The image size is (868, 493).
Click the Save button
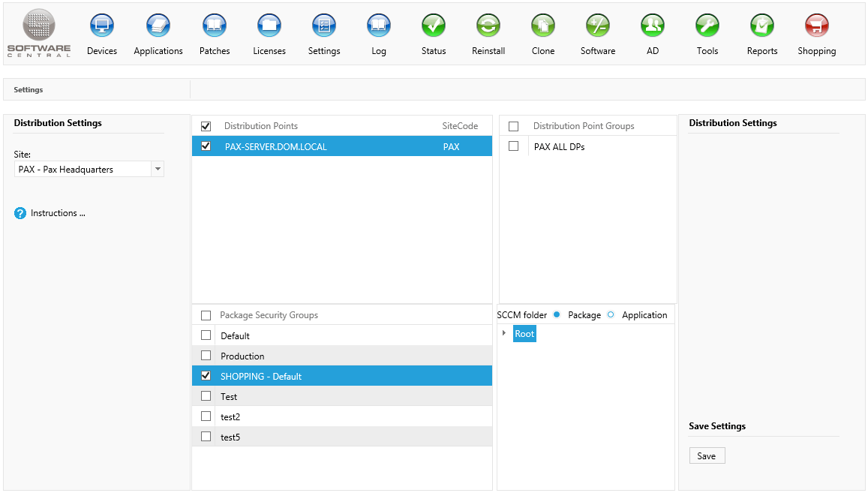point(707,455)
